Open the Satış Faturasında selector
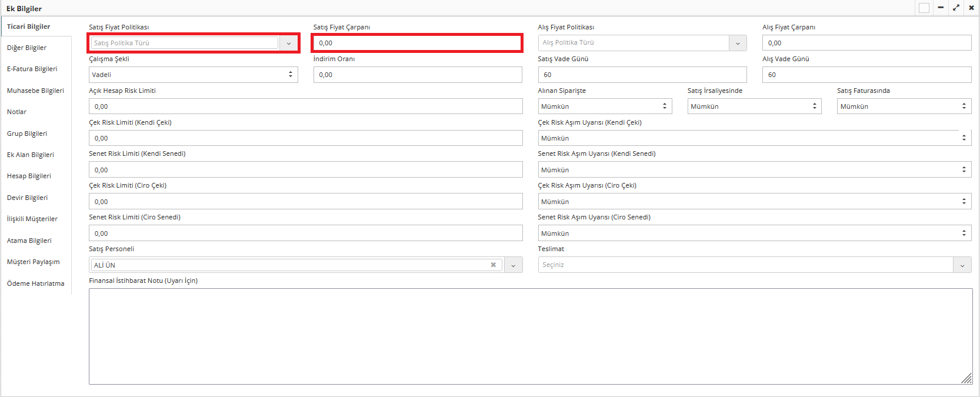This screenshot has width=980, height=397. 904,106
